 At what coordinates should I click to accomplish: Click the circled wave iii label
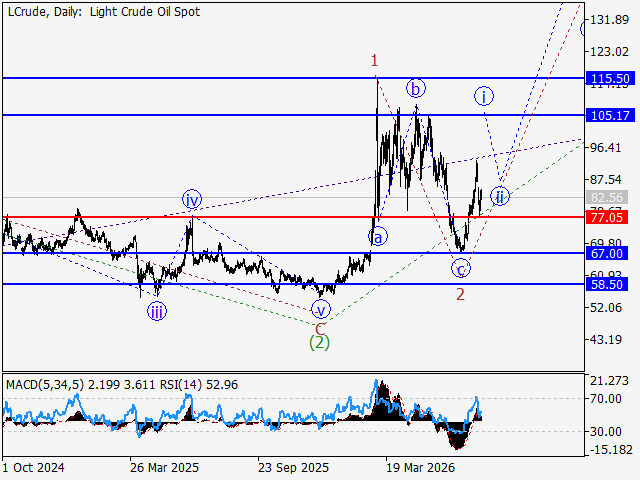tap(157, 311)
